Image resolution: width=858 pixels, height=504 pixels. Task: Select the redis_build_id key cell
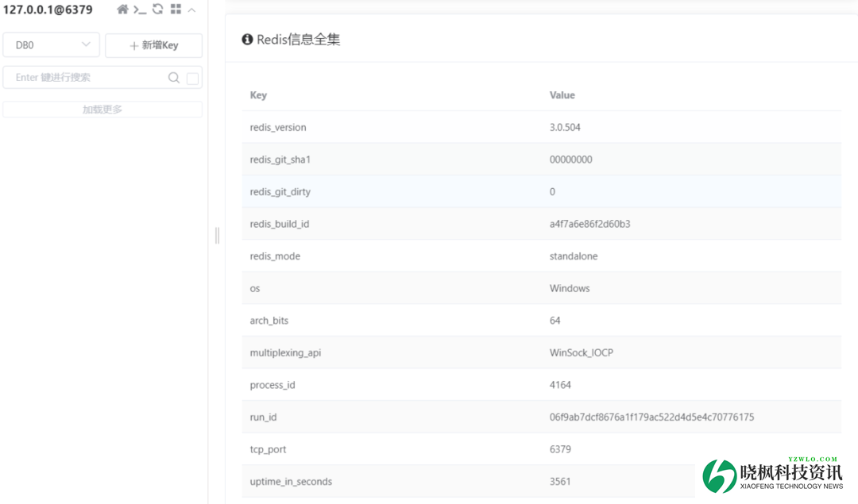(x=280, y=224)
